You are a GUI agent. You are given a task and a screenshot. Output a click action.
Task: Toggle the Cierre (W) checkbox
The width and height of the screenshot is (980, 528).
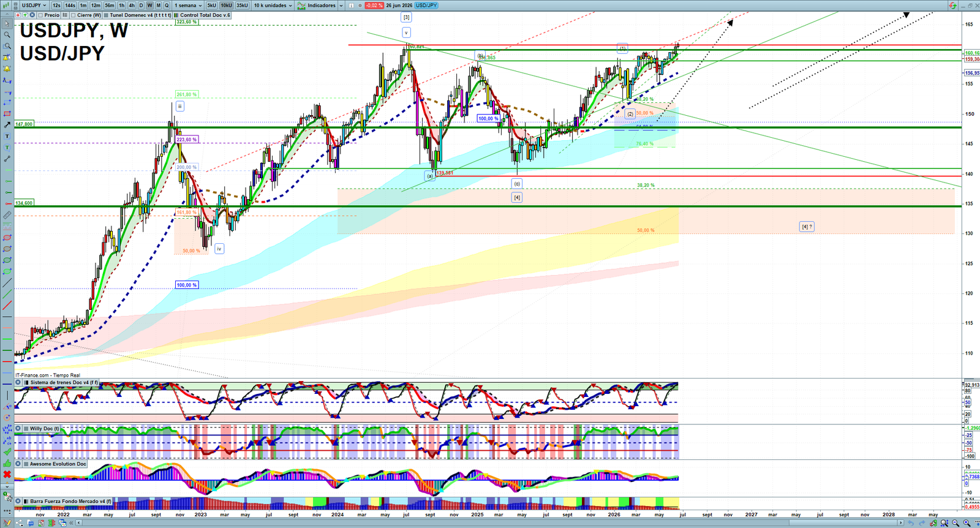73,15
